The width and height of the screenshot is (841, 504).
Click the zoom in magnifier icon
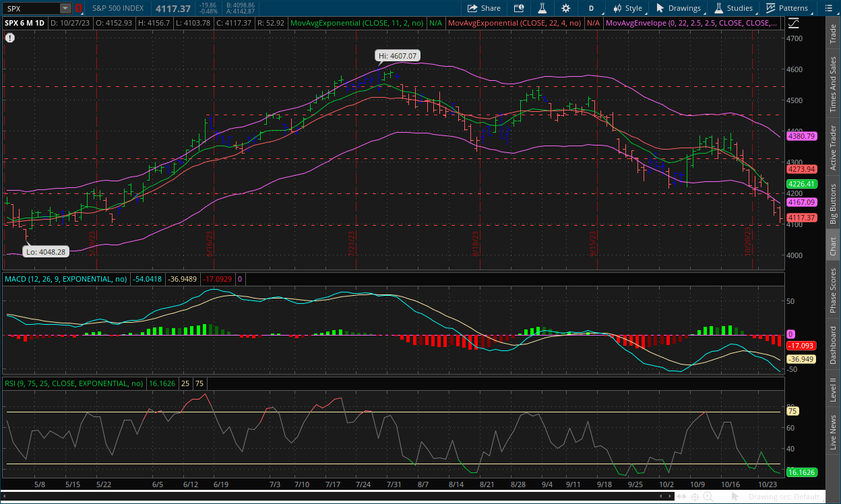[708, 497]
